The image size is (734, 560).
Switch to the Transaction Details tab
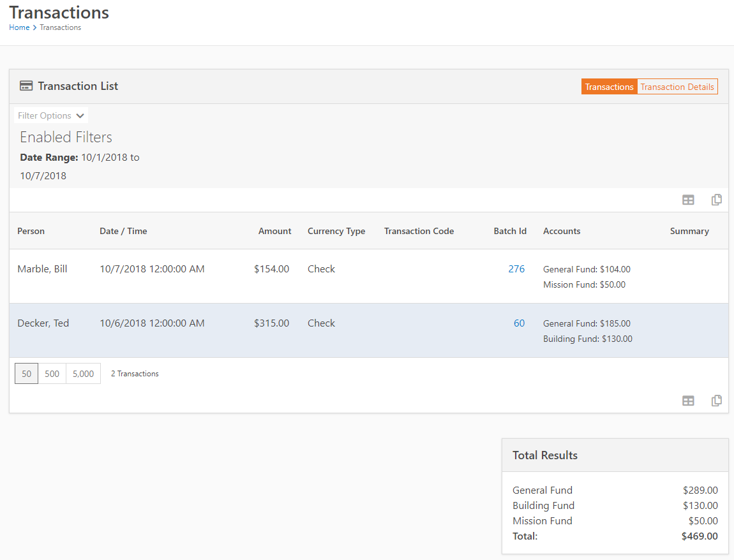pos(677,86)
